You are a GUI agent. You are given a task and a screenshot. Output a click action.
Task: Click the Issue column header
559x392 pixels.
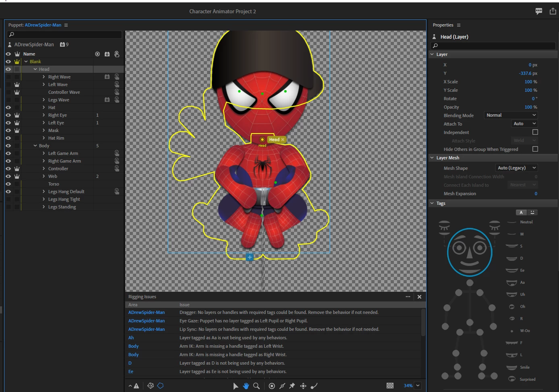pos(184,305)
